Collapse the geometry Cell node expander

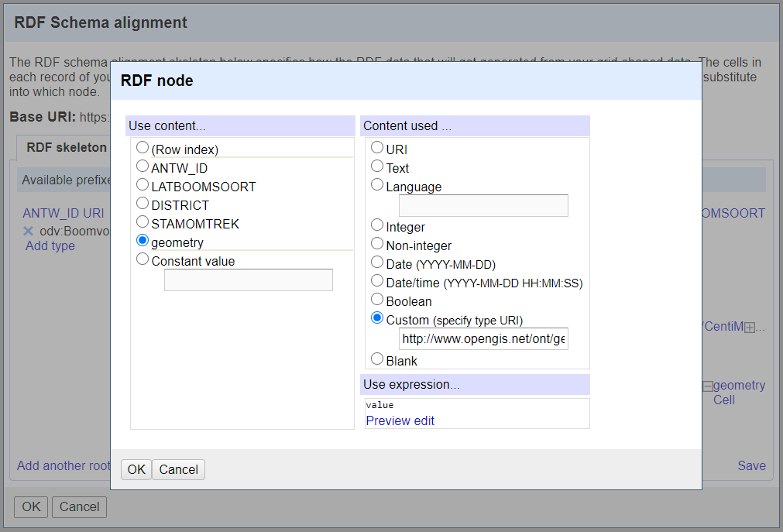point(707,386)
